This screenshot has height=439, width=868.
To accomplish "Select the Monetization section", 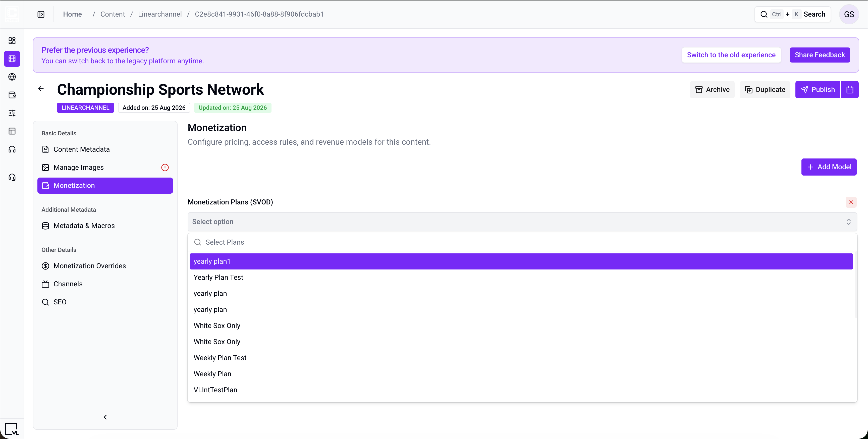I will (x=105, y=186).
